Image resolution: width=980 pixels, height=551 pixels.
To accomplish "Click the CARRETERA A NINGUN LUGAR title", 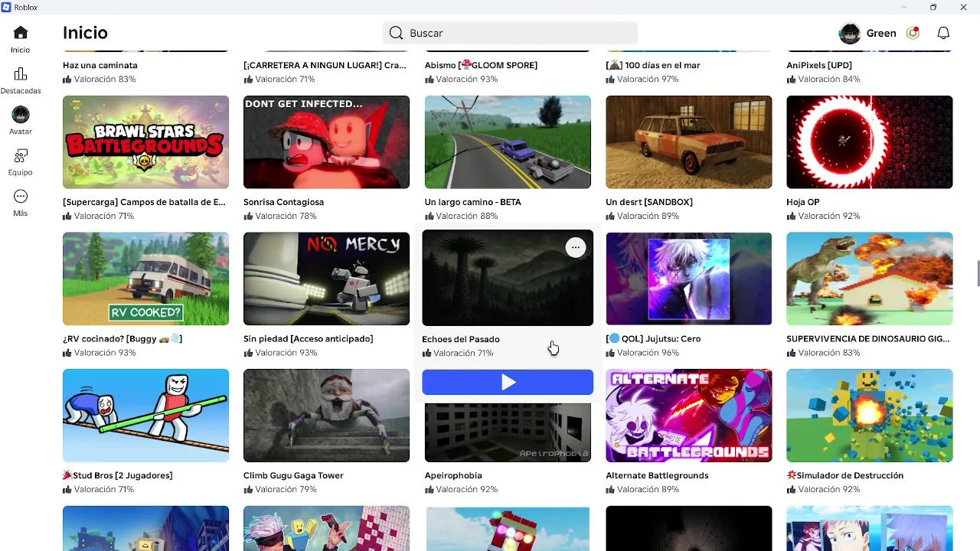I will [325, 65].
